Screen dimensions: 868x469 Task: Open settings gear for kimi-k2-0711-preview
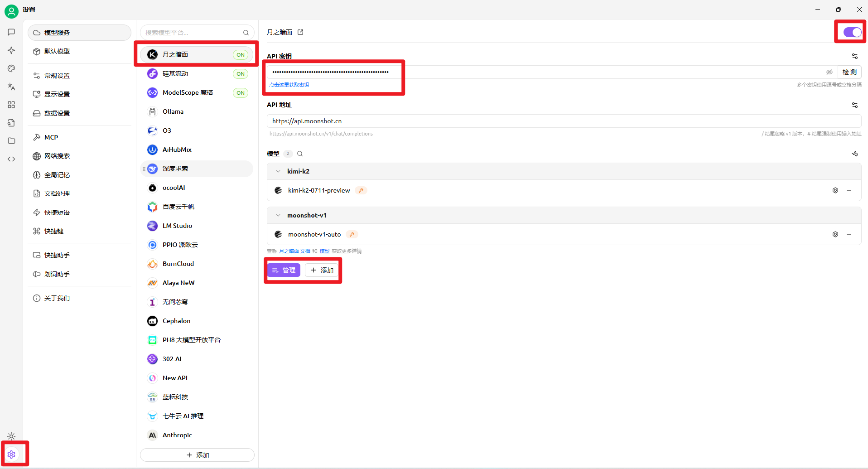835,190
